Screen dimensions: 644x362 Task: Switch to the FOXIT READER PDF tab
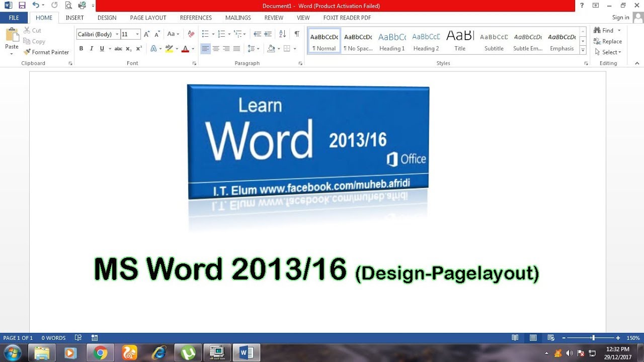pyautogui.click(x=347, y=18)
